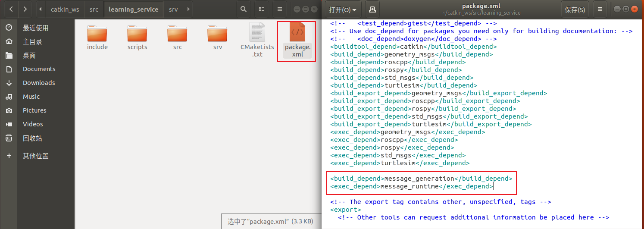Click the exec_depend turtlesim line
Image resolution: width=644 pixels, height=229 pixels.
[400, 163]
